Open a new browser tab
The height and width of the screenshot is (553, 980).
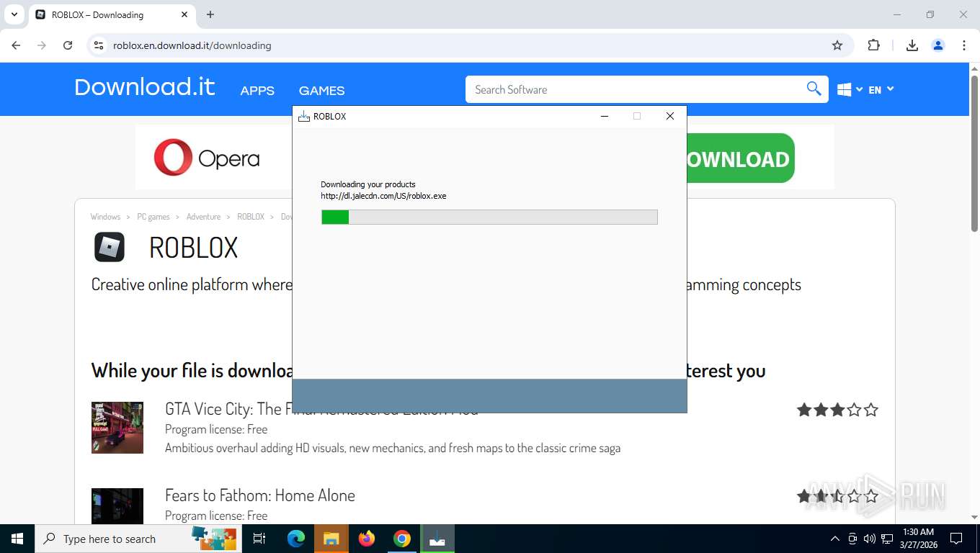coord(210,14)
